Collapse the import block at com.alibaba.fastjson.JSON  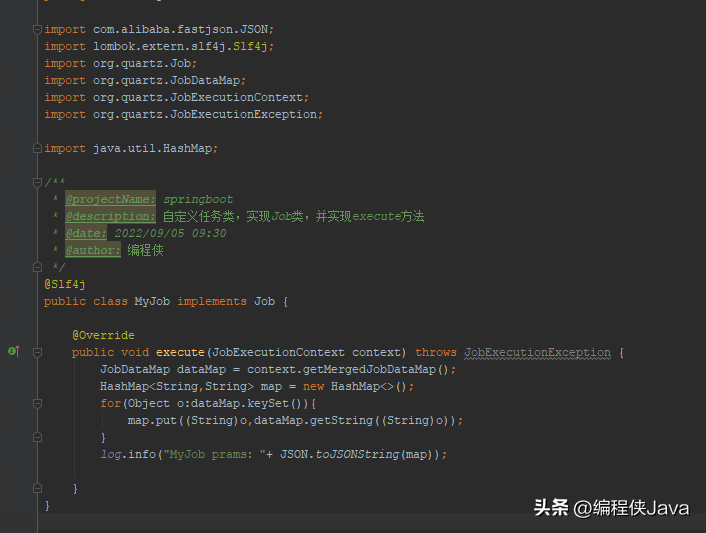[x=38, y=29]
